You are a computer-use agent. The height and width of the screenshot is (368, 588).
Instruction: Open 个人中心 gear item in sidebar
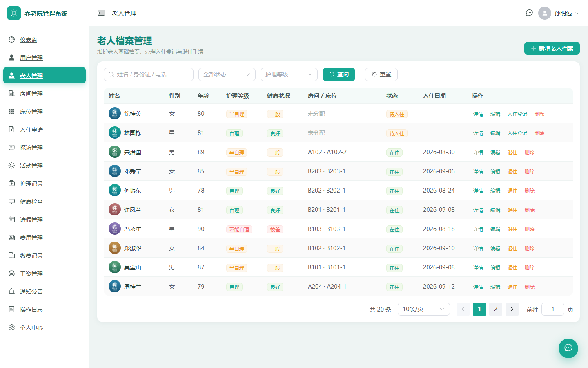click(x=11, y=328)
